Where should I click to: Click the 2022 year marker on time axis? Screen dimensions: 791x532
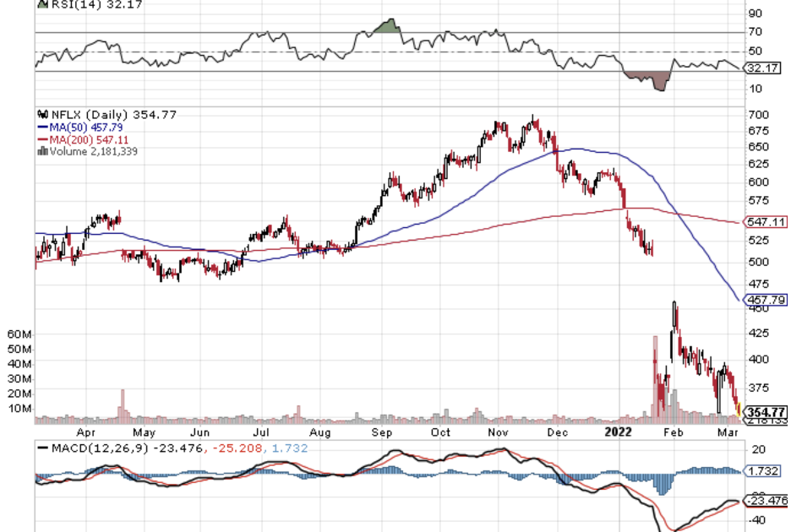[x=619, y=432]
